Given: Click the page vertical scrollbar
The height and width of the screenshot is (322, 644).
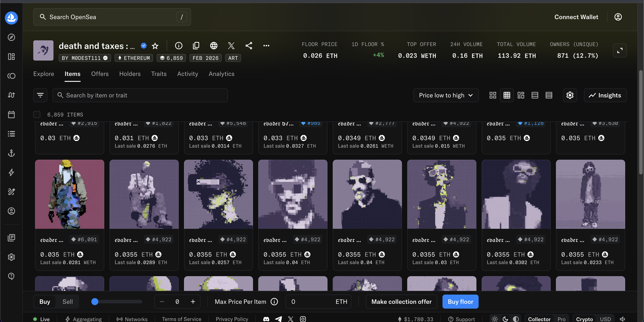Looking at the screenshot, I should (x=641, y=122).
